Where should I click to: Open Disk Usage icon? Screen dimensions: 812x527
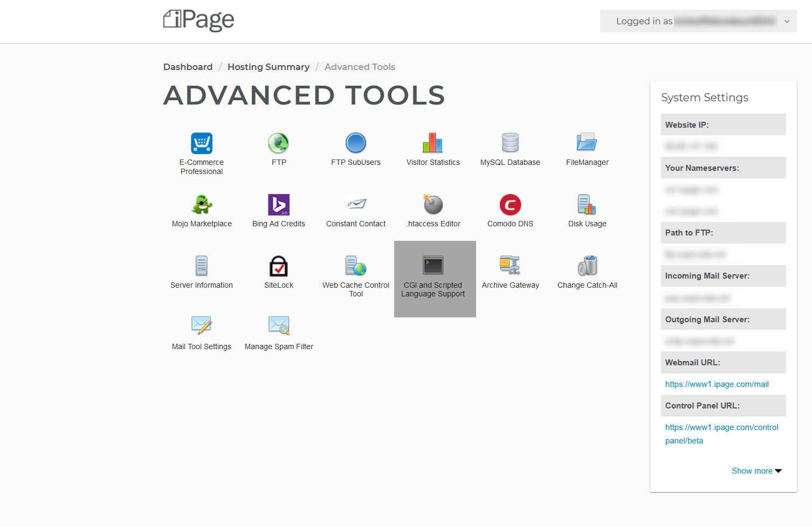coord(587,204)
